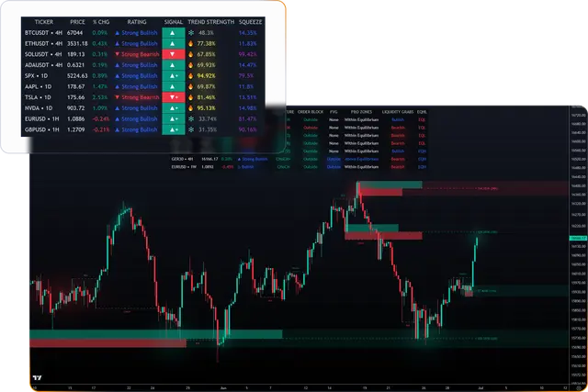Click the BTCUSDT green up-arrow signal icon
Viewport: 588px width, 392px height.
[x=173, y=33]
